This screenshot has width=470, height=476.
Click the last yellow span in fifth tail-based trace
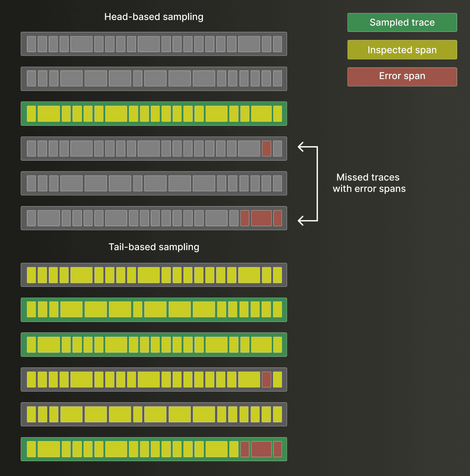click(277, 414)
